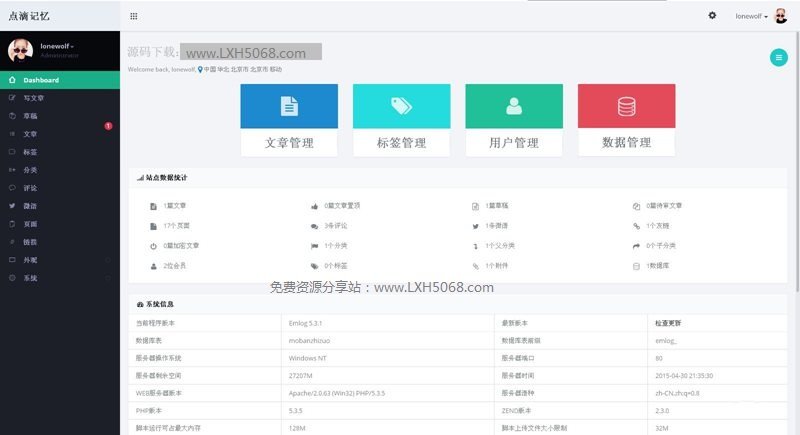Click share arrow icon beside 0个子分类
This screenshot has height=435, width=800.
pos(636,246)
